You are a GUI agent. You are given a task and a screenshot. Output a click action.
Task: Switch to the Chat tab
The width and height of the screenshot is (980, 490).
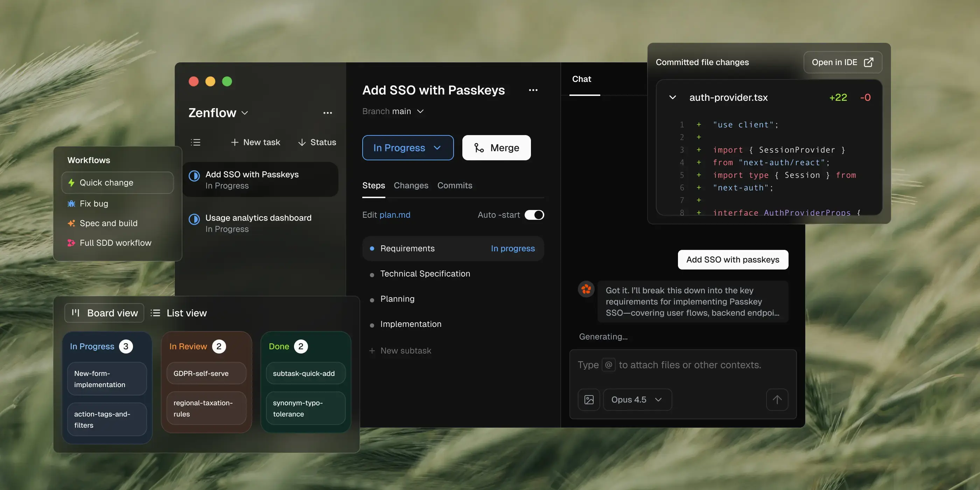pos(581,79)
